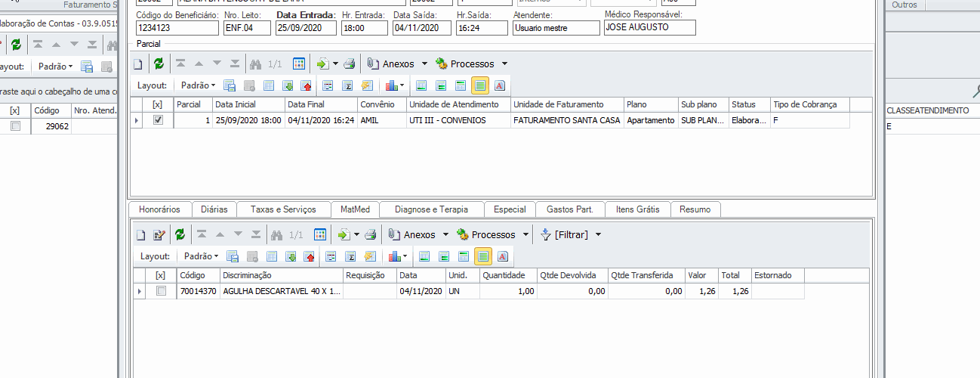Click PDF export icon in MatMed layout bar
The width and height of the screenshot is (980, 378).
click(x=502, y=256)
